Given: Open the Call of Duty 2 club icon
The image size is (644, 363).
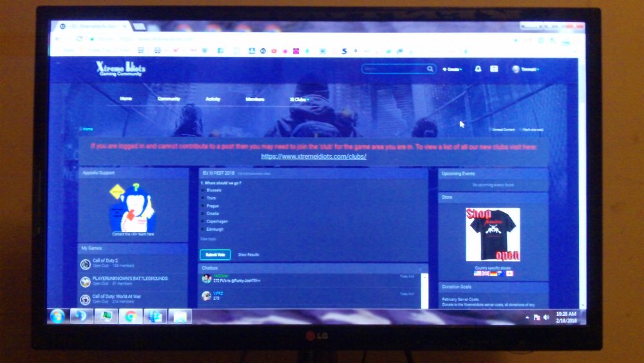Looking at the screenshot, I should [x=85, y=264].
